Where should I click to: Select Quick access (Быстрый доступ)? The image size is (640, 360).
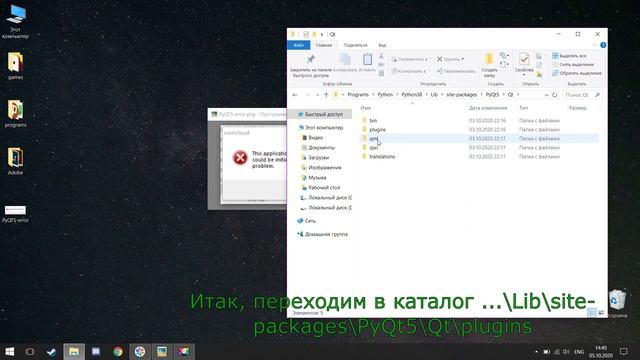320,114
